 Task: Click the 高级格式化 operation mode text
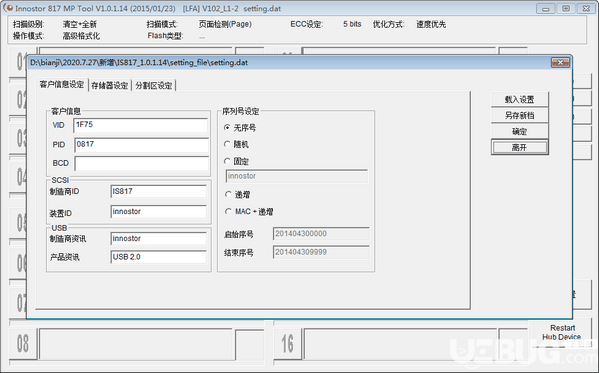click(x=81, y=36)
